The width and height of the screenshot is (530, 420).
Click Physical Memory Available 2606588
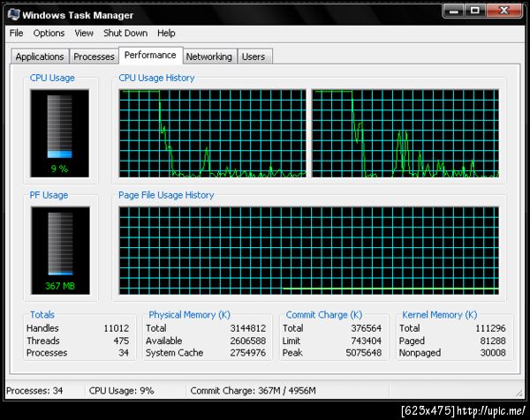(248, 341)
